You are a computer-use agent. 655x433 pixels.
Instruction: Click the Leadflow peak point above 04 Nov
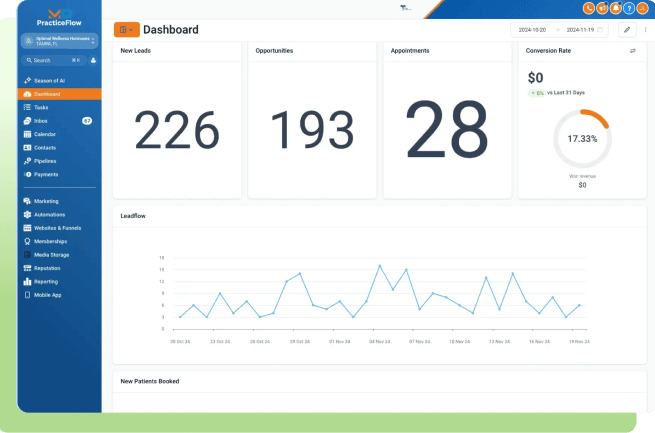point(380,266)
